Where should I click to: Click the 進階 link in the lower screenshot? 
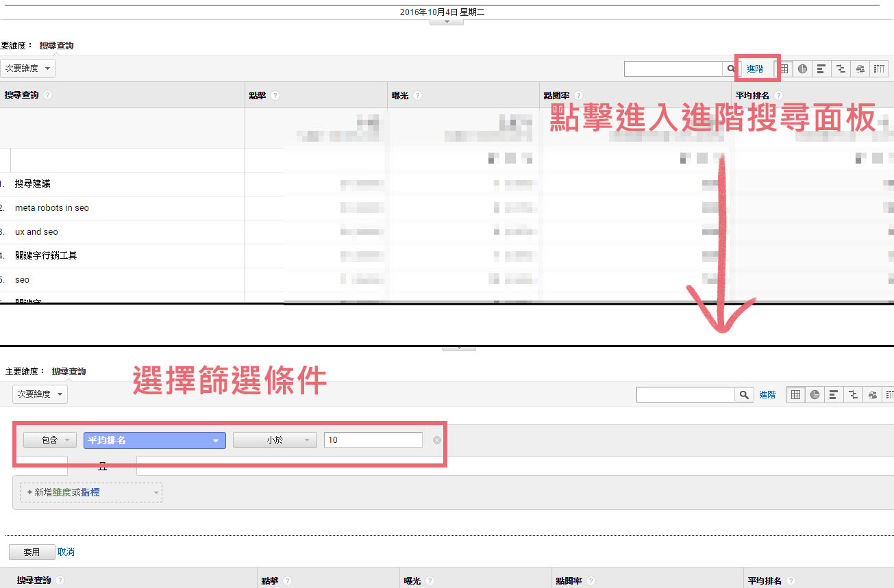767,395
